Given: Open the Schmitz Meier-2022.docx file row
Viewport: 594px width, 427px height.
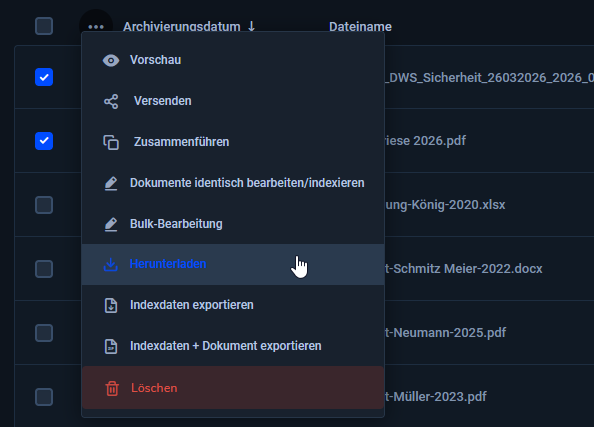Looking at the screenshot, I should pyautogui.click(x=463, y=269).
